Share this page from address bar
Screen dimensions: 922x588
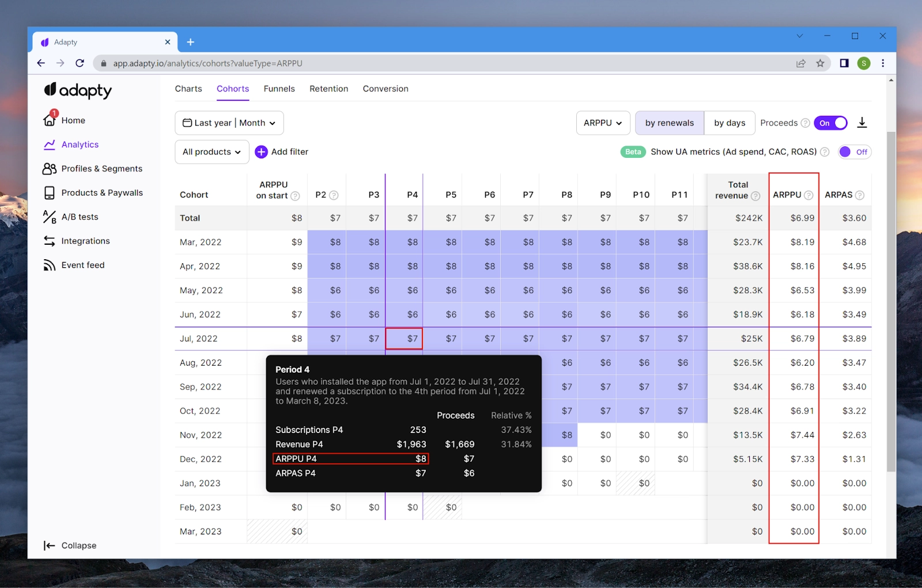[801, 63]
